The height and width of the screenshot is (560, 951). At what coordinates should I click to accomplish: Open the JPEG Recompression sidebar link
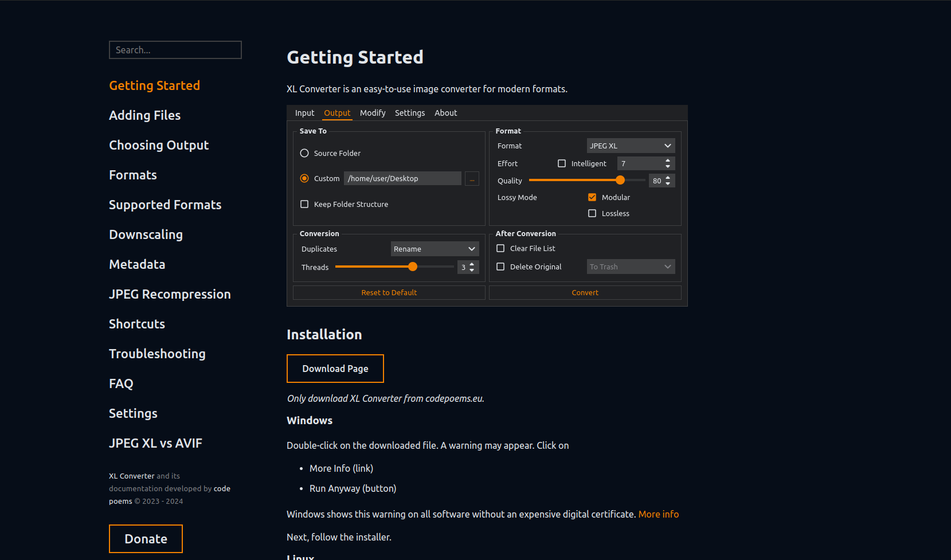(170, 295)
